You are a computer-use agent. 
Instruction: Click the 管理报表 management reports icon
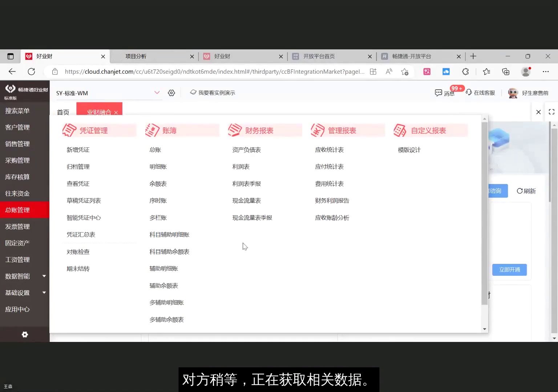[x=318, y=130]
